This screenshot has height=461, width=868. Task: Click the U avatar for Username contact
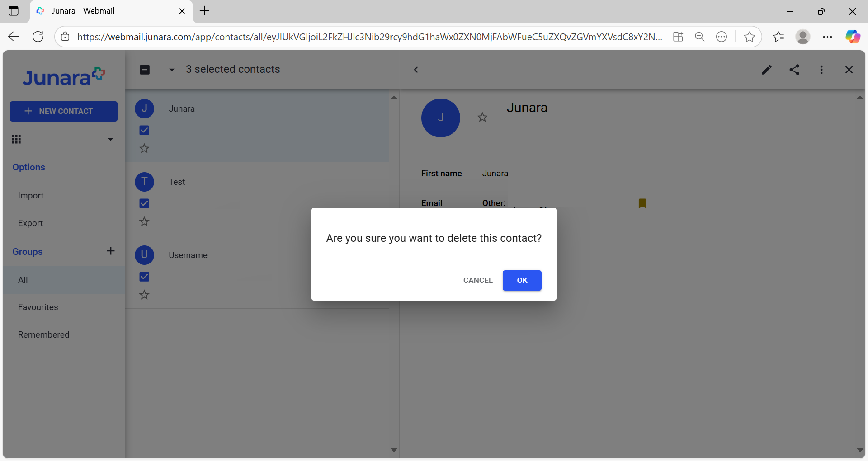click(145, 255)
